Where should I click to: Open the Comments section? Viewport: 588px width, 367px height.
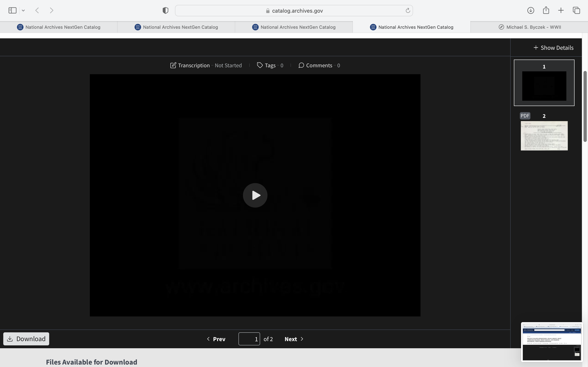tap(319, 65)
